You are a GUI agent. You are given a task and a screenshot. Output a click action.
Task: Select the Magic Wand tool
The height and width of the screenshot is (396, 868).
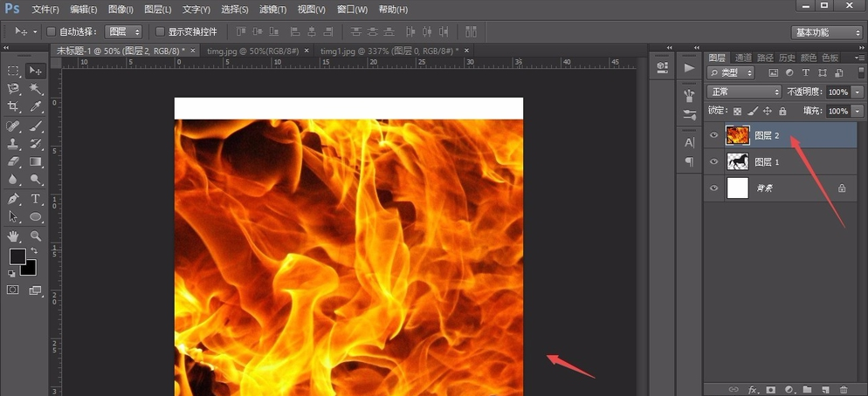coord(36,89)
